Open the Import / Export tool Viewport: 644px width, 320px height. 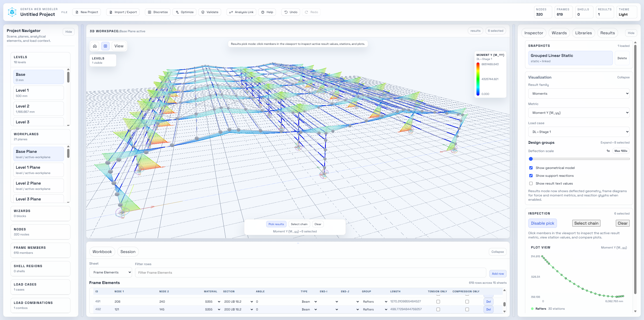click(123, 12)
